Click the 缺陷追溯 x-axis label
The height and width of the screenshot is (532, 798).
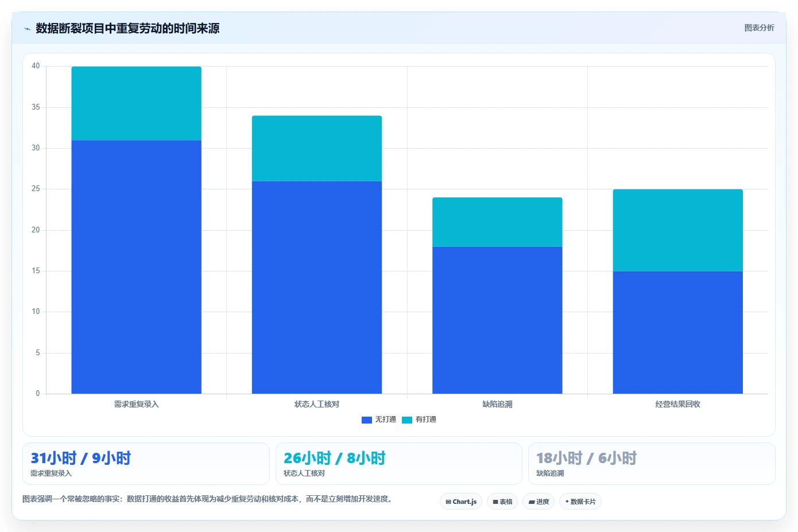tap(497, 404)
